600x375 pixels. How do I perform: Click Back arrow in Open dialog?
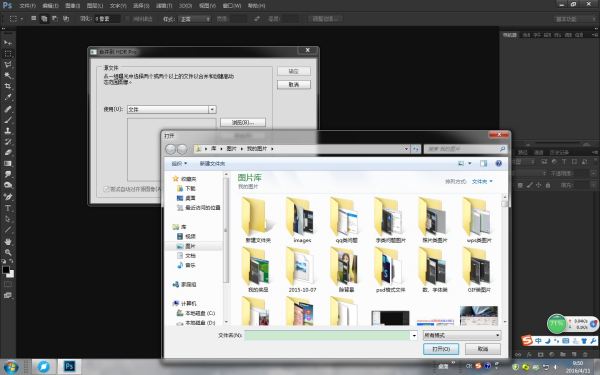pyautogui.click(x=171, y=149)
